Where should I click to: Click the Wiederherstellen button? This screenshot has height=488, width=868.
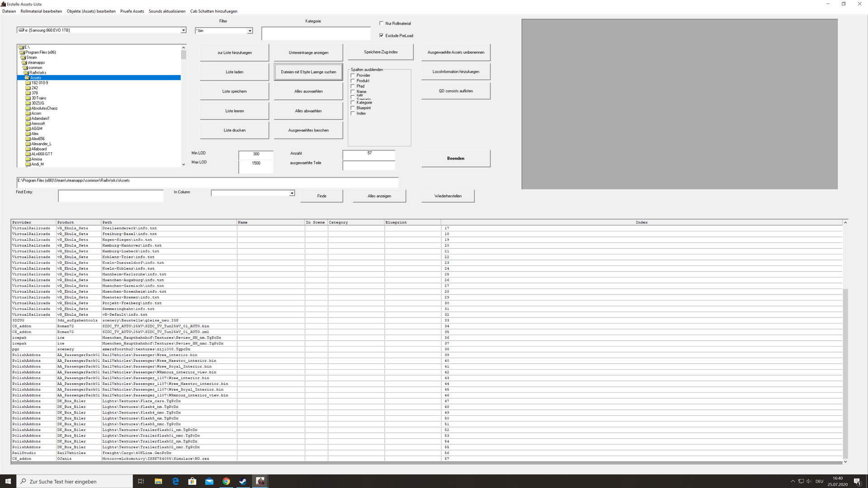448,196
